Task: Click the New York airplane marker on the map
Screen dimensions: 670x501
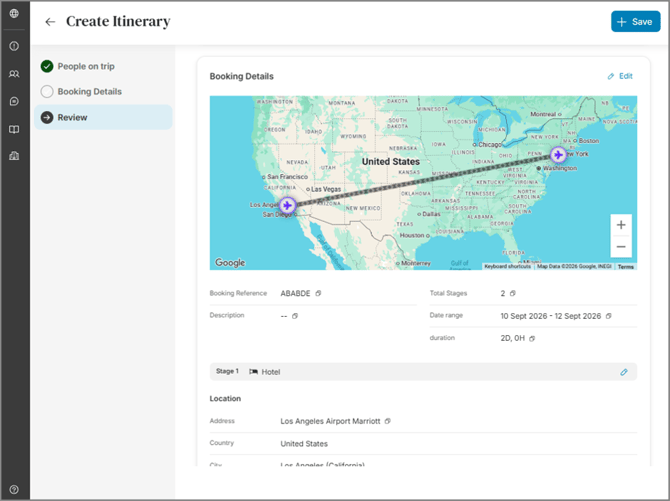Action: pyautogui.click(x=558, y=155)
